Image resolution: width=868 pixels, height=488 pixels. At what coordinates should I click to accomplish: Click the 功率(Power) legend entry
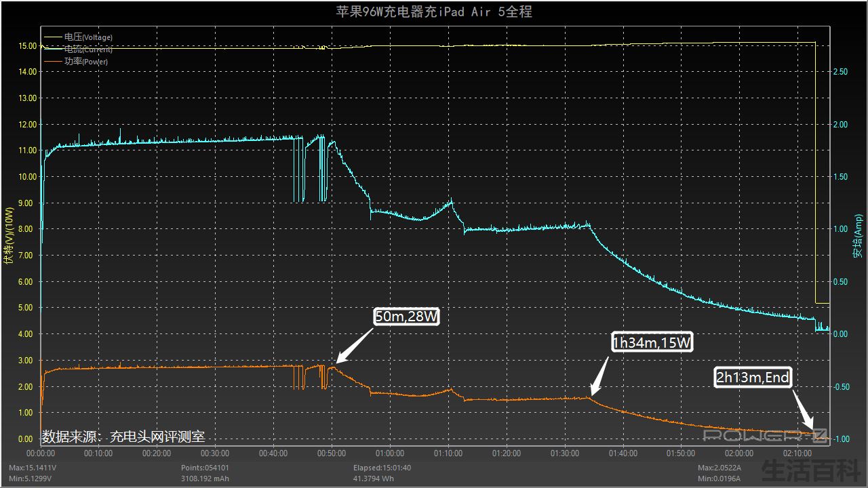coord(75,62)
